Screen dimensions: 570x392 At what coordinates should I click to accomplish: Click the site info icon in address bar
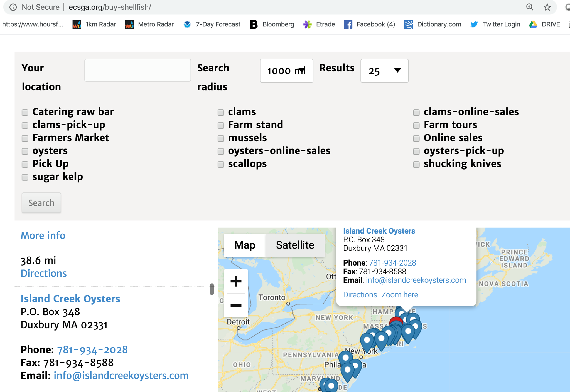pos(13,7)
